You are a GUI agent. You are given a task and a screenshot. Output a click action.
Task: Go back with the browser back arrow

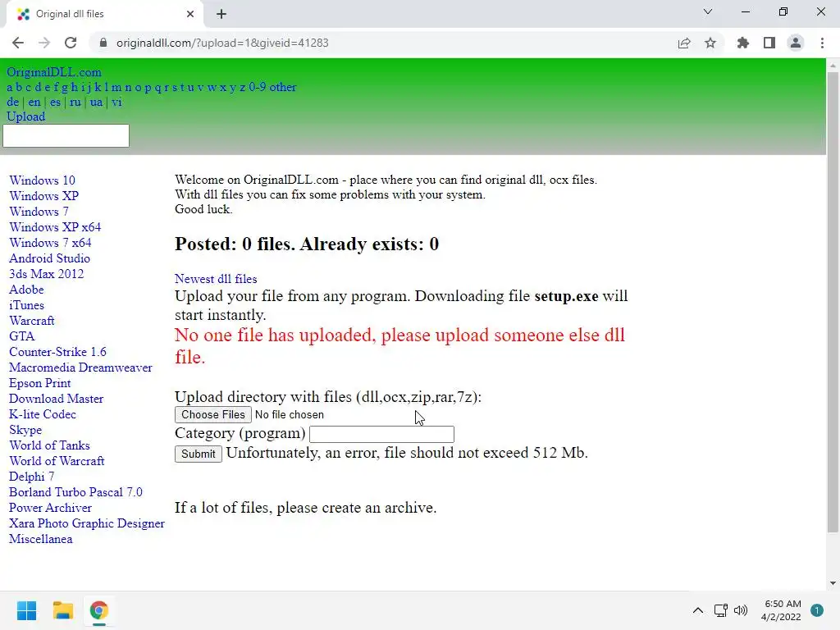pos(18,43)
